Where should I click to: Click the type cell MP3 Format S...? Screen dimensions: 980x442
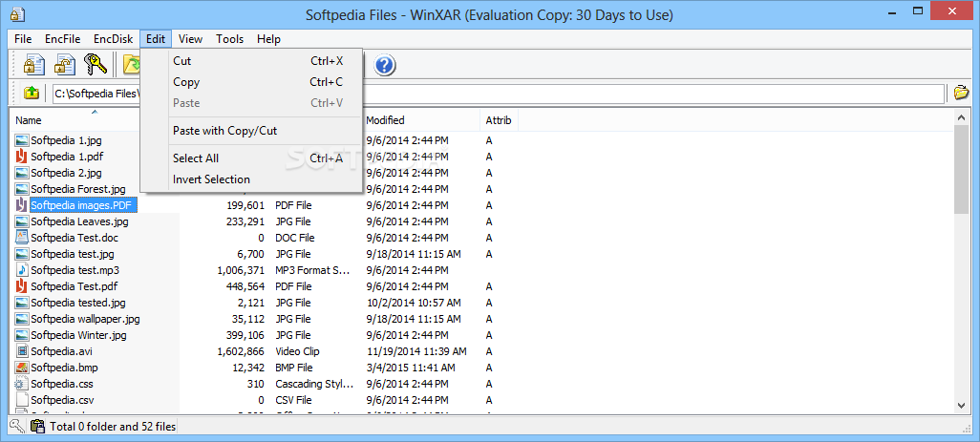312,270
